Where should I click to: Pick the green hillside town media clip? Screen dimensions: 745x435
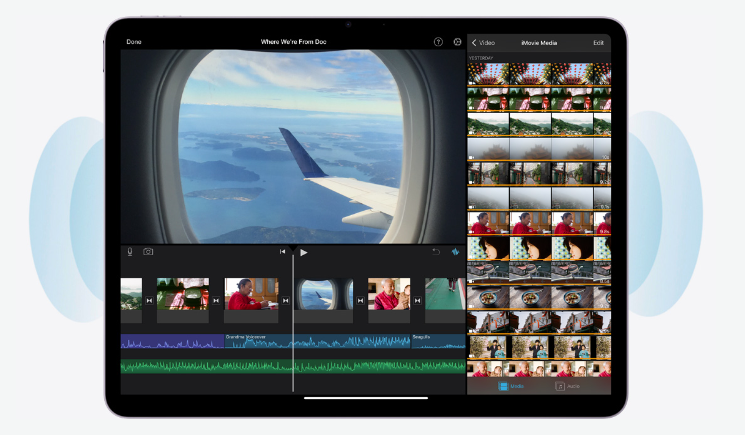click(x=539, y=123)
